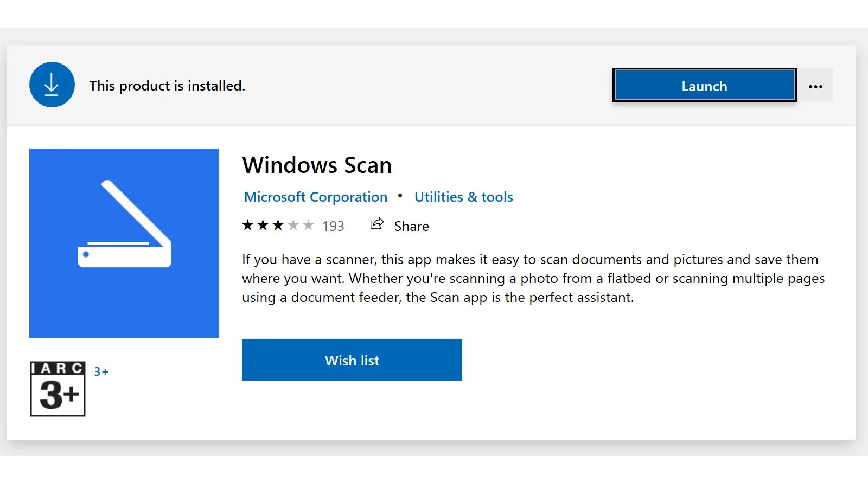The height and width of the screenshot is (488, 868).
Task: Open the star rating reviews
Action: click(278, 225)
